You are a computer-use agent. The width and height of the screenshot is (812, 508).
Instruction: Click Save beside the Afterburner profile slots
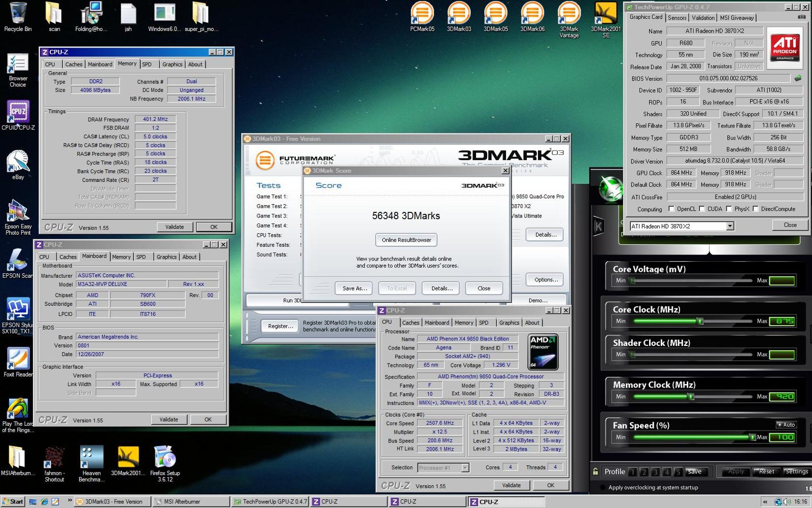[x=694, y=472]
